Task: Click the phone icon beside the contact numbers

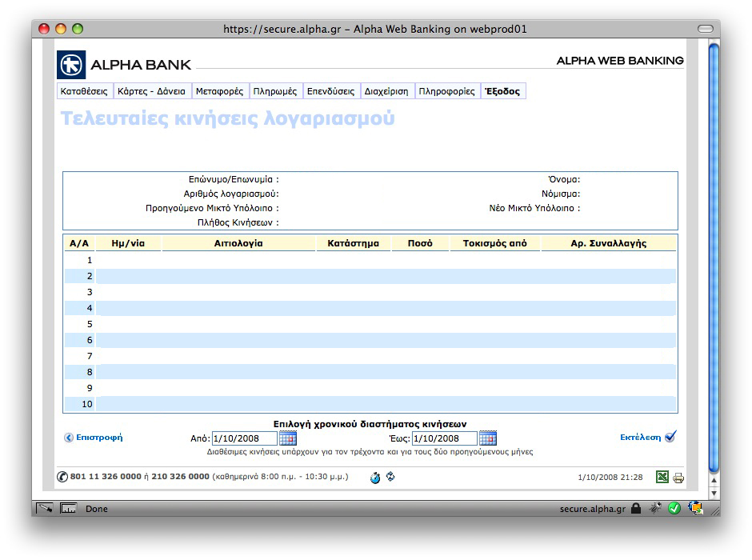Action: (62, 477)
